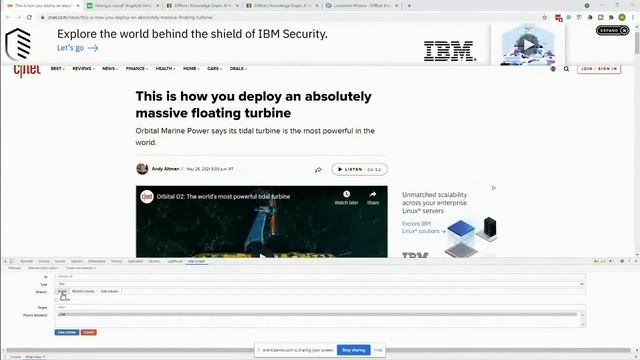Image resolution: width=640 pixels, height=360 pixels.
Task: Tick the Multiple checkbox under the Selector buttons
Action: pos(57,300)
